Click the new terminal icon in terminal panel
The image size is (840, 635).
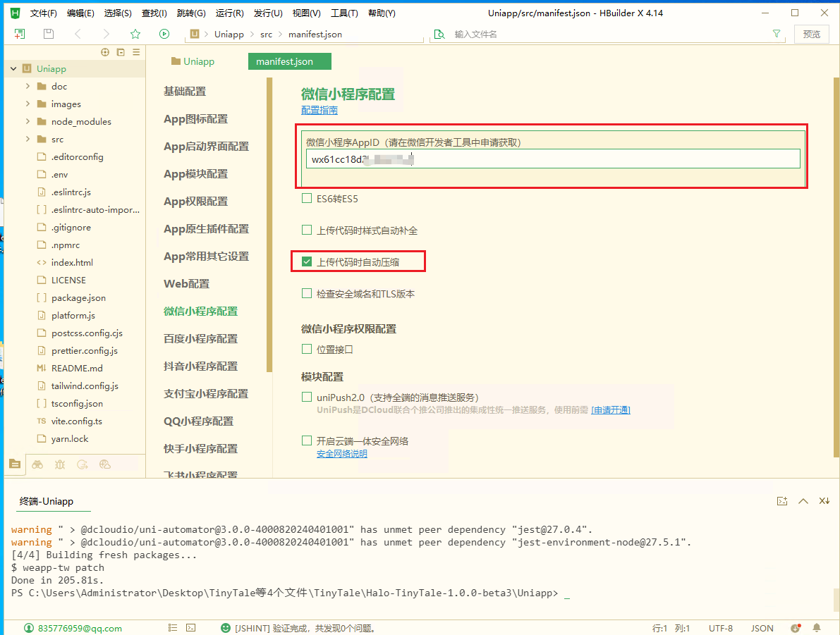(x=782, y=501)
